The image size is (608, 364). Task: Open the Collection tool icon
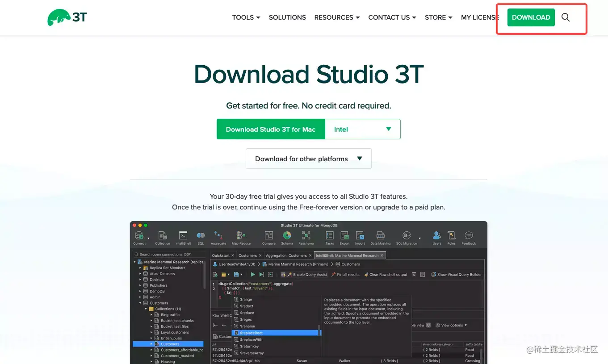tap(163, 238)
